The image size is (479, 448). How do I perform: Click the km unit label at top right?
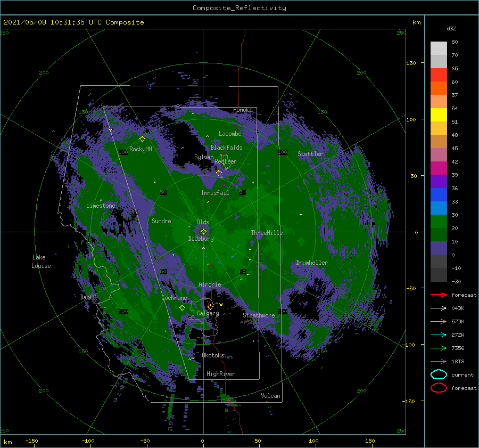(416, 22)
